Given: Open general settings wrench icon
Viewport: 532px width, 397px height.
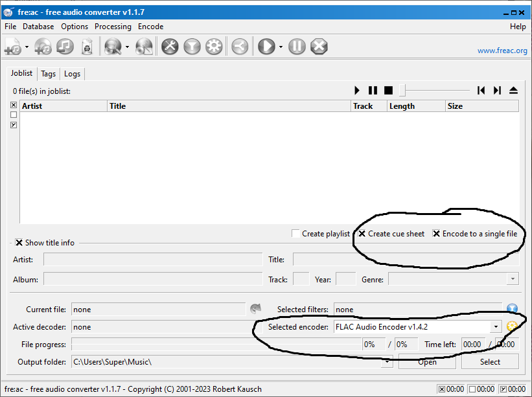Looking at the screenshot, I should tap(170, 47).
